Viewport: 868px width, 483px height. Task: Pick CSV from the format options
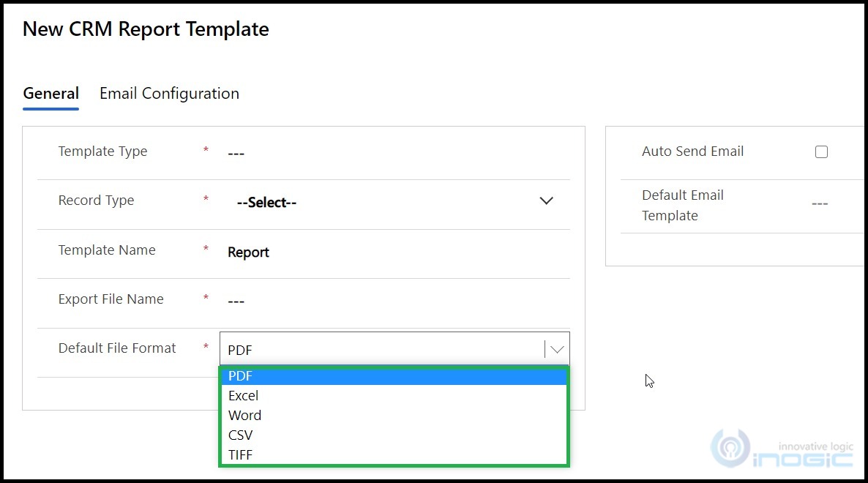tap(394, 435)
